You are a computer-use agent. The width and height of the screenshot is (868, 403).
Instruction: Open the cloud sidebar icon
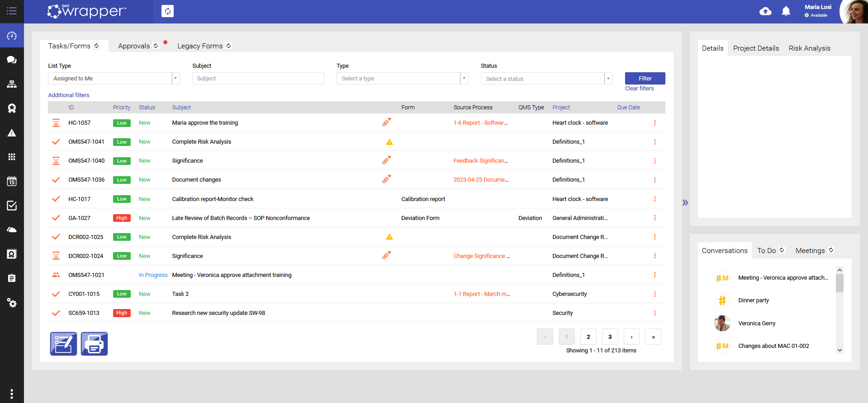[12, 230]
